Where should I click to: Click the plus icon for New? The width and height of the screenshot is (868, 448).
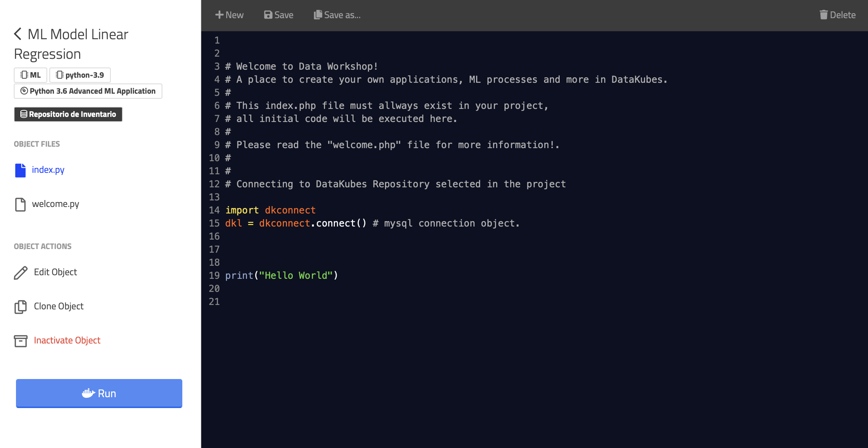tap(219, 15)
